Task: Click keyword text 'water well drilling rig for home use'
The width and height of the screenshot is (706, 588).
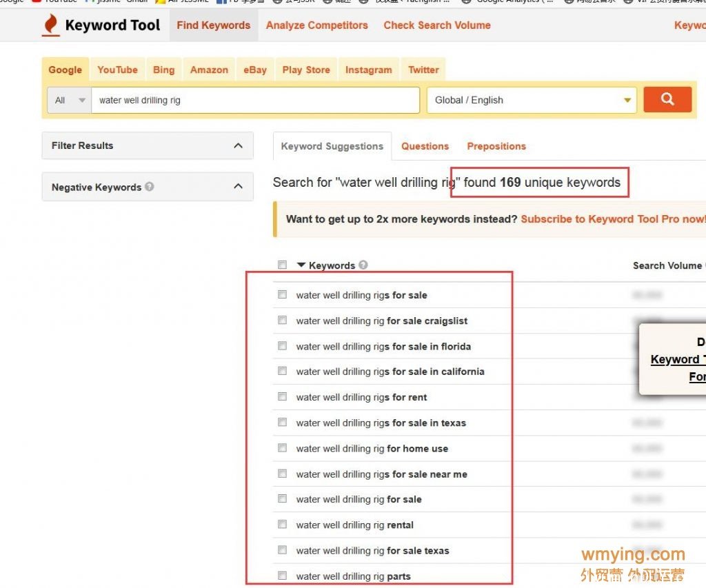Action: (372, 449)
